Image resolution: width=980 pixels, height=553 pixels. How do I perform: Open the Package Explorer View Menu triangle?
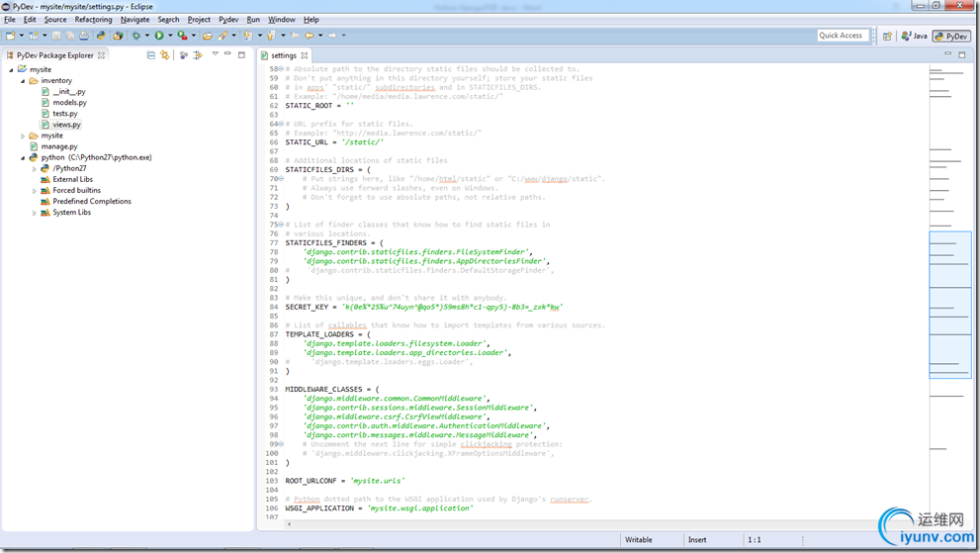(215, 53)
